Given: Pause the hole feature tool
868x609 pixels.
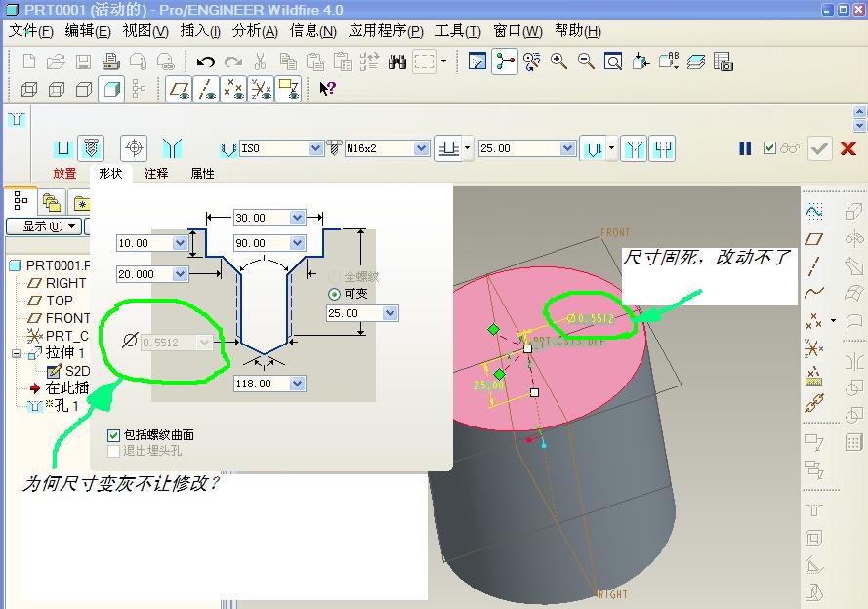Looking at the screenshot, I should point(745,148).
